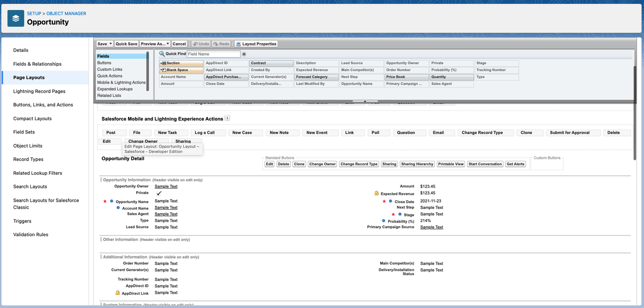
Task: Click the Sample Text link for Primary Campaign Source
Action: 431,227
